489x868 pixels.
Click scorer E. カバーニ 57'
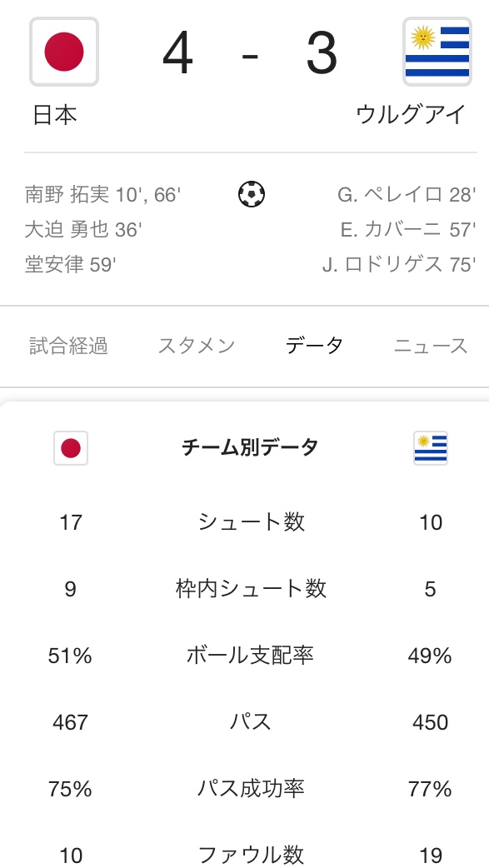point(408,229)
